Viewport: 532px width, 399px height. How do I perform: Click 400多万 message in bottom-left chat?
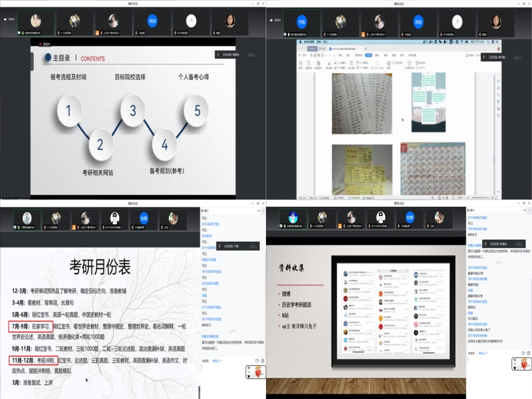click(x=207, y=325)
